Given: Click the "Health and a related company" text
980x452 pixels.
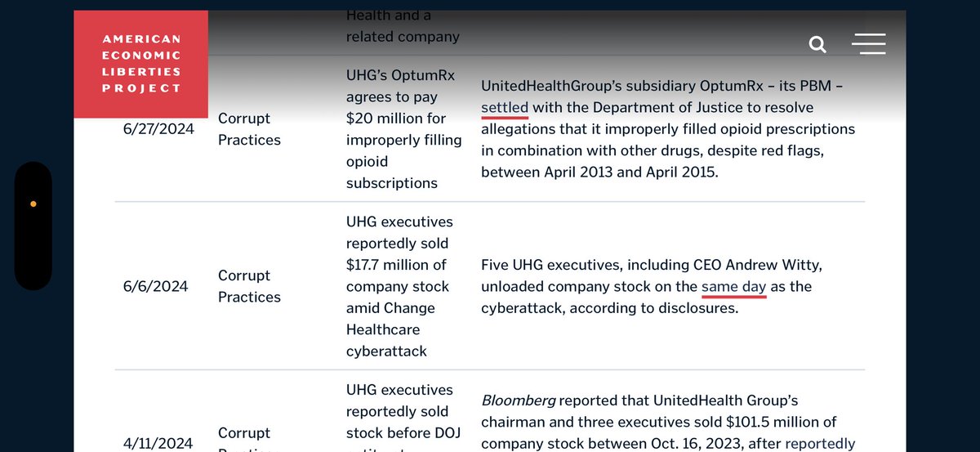Looking at the screenshot, I should pyautogui.click(x=403, y=26).
